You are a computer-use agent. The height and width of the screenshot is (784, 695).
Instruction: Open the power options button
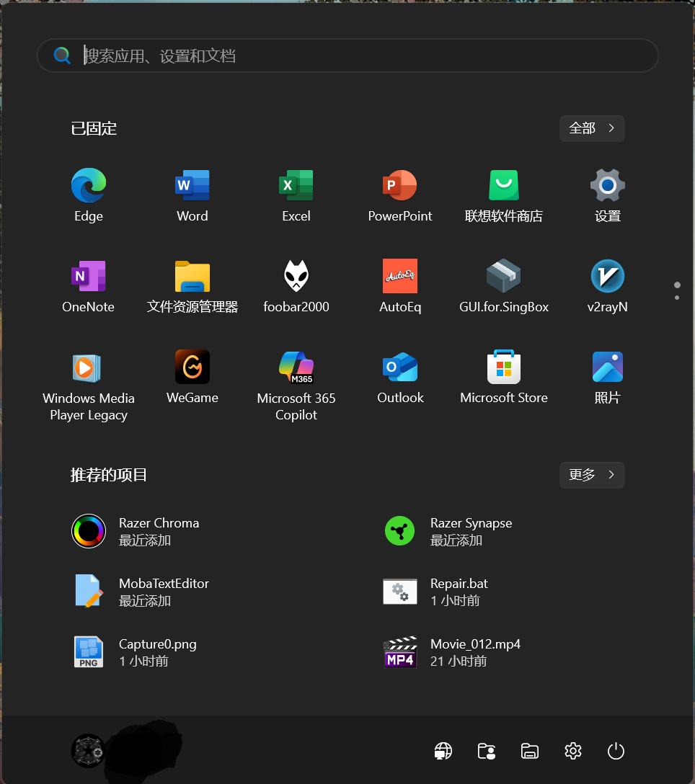click(616, 751)
